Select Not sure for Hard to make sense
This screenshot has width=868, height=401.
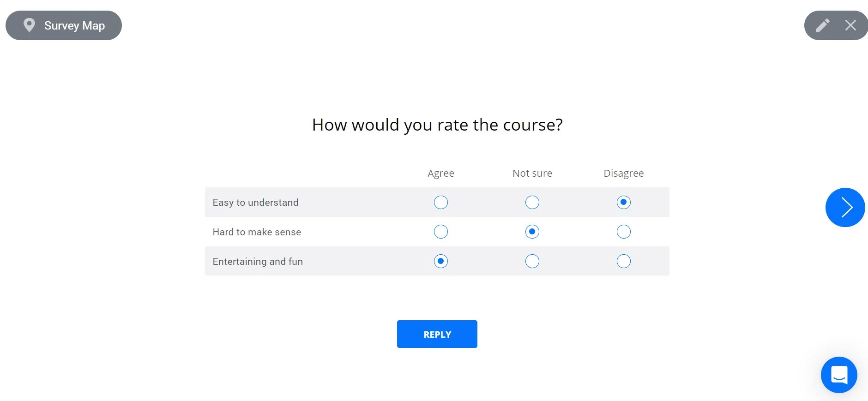point(532,232)
